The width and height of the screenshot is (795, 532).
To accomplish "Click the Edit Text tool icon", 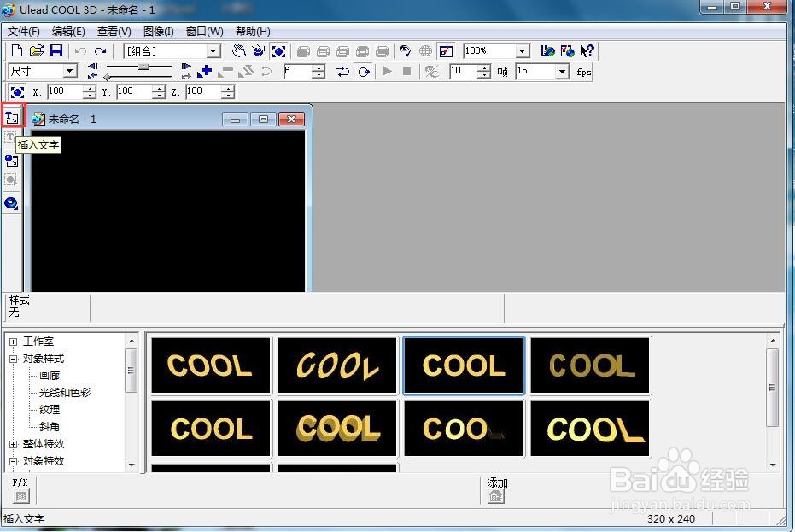I will click(11, 138).
